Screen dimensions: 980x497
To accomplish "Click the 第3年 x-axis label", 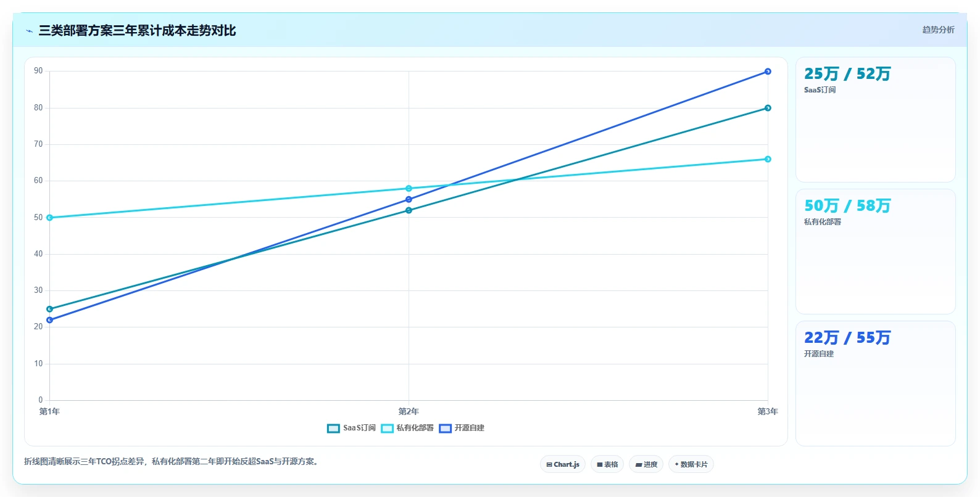I will click(768, 411).
